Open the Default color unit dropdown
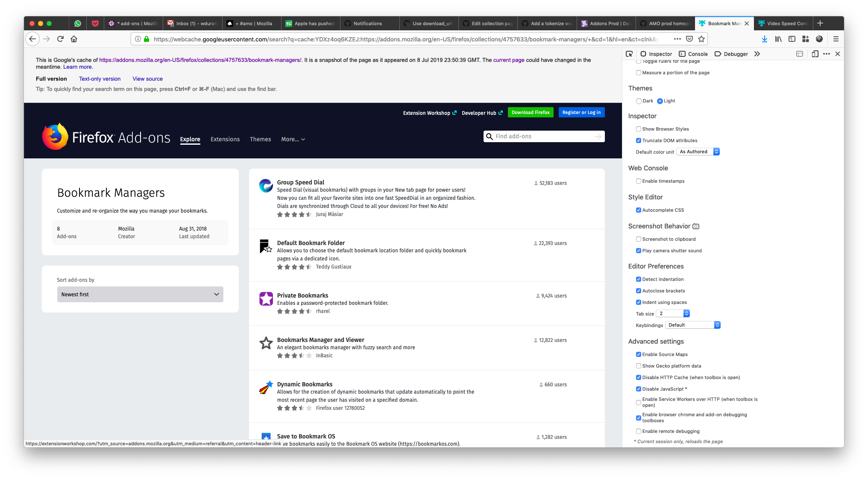Screen dimensions: 868x479 point(698,152)
